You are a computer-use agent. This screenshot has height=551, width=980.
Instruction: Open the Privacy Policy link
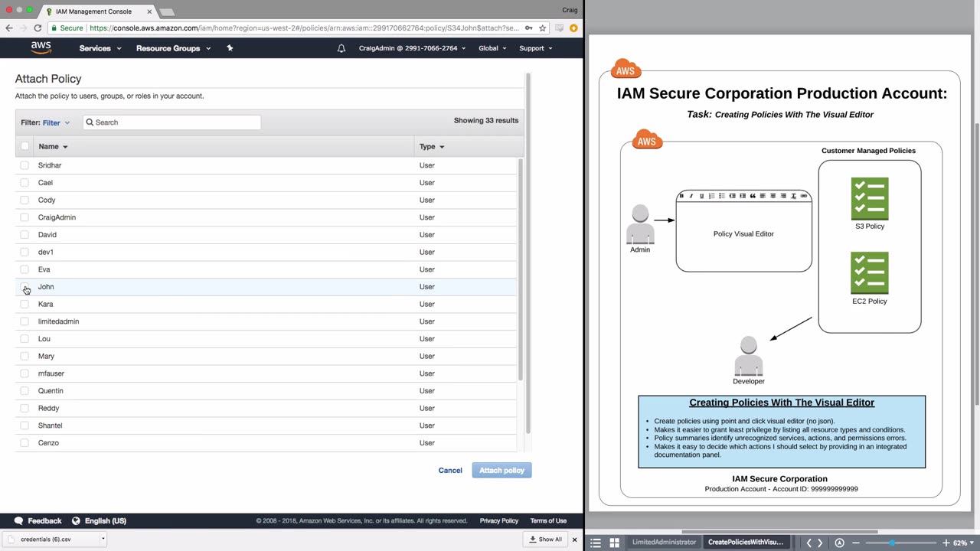[499, 521]
